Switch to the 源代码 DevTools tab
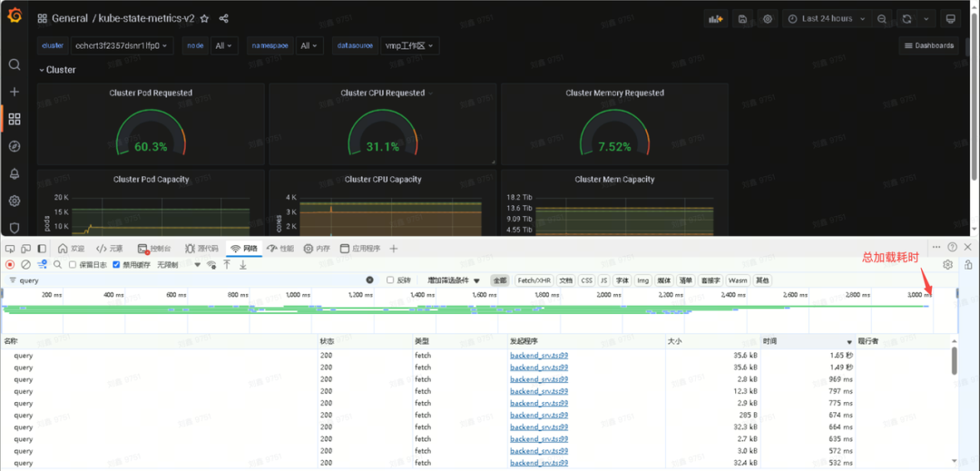 (201, 248)
